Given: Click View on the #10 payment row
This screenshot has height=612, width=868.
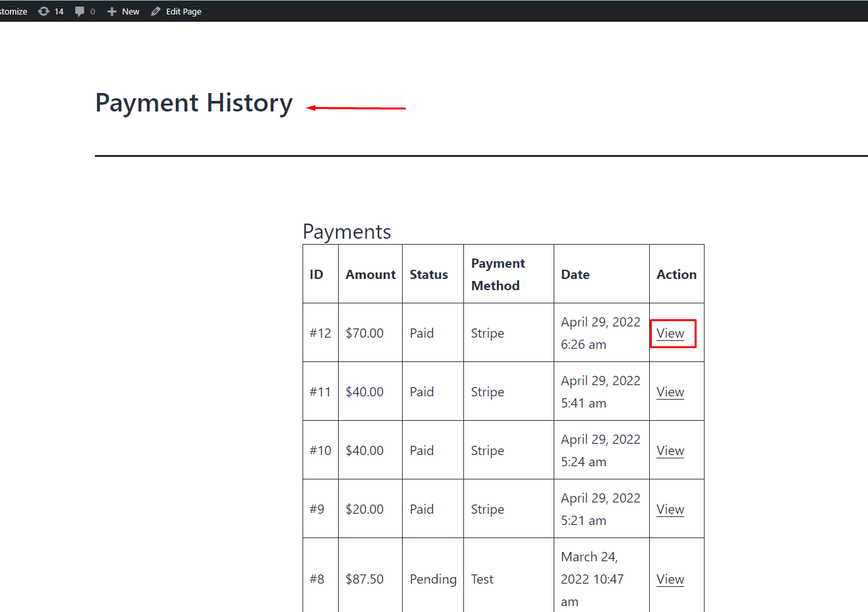Looking at the screenshot, I should coord(670,450).
